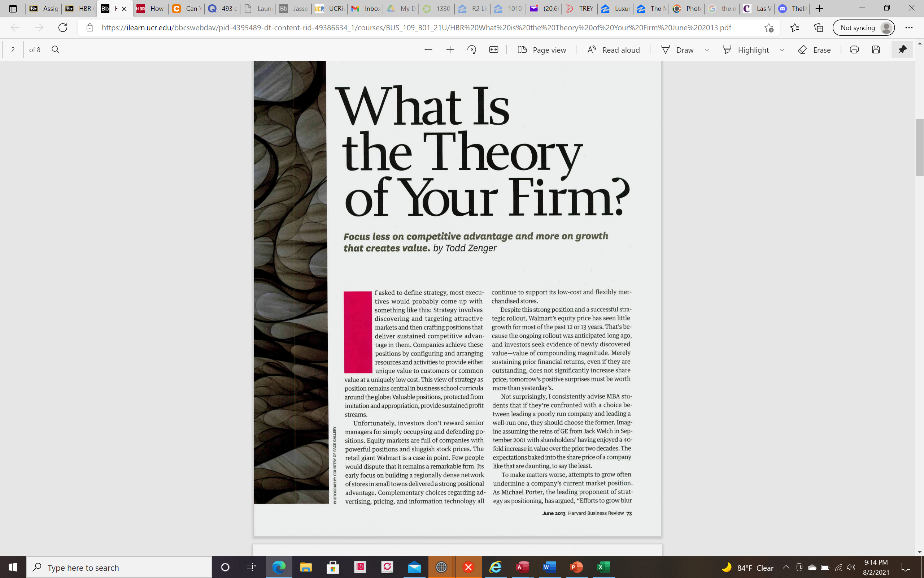Click the scrollbar down arrow
This screenshot has height=578, width=924.
point(919,552)
